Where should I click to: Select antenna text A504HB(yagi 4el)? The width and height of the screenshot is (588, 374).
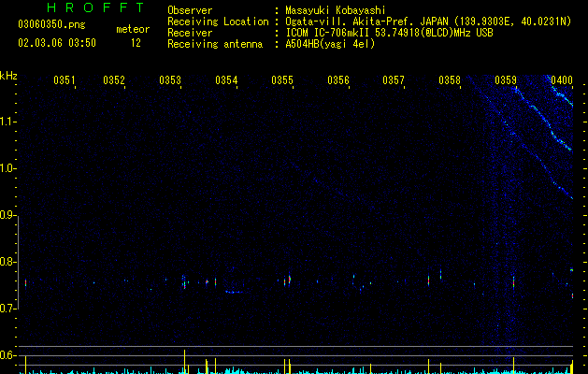330,44
